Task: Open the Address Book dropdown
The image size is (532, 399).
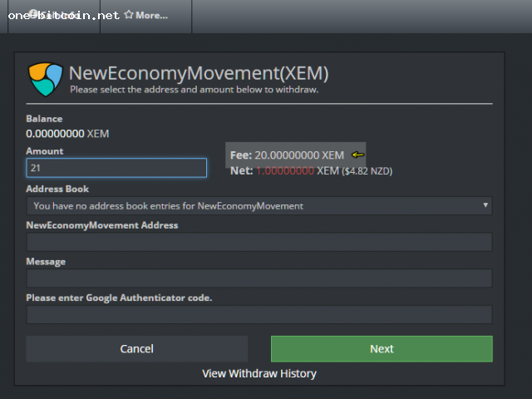Action: click(259, 205)
